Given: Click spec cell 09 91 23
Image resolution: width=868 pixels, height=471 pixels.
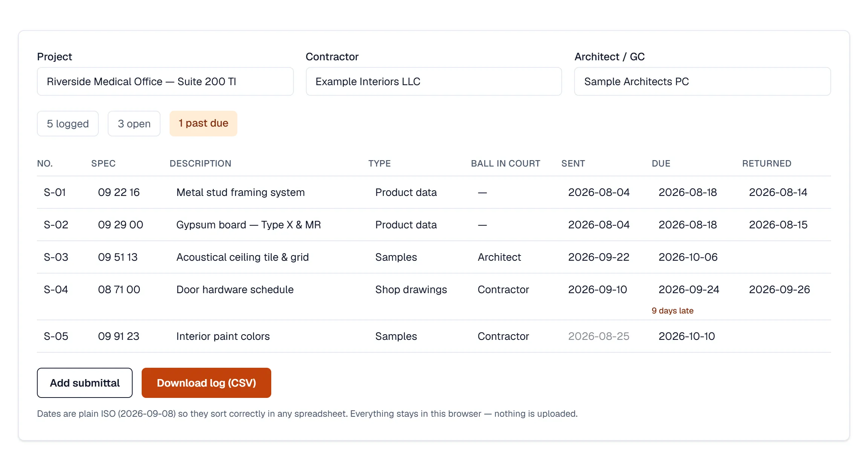Looking at the screenshot, I should (x=119, y=336).
